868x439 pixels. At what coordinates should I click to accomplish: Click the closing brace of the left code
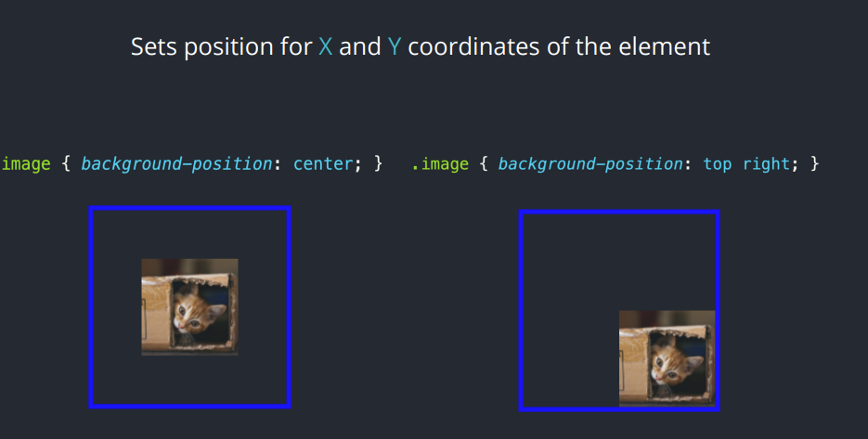tap(378, 164)
